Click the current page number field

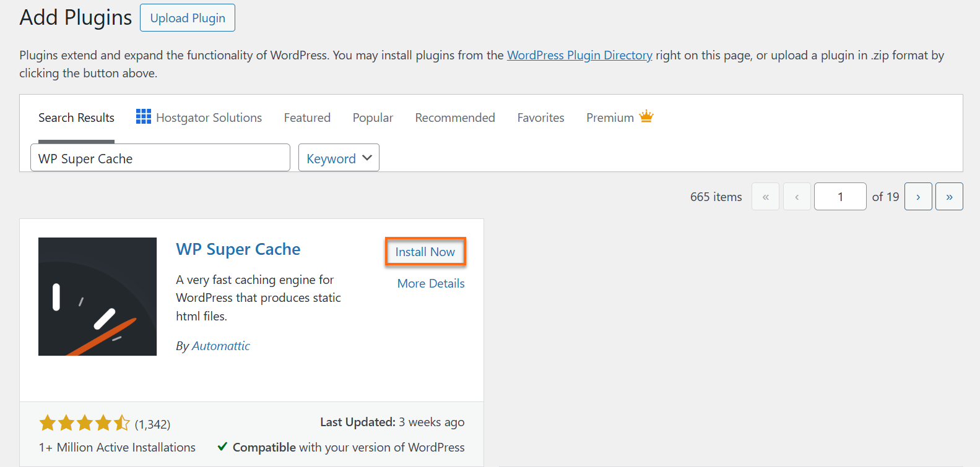point(840,197)
